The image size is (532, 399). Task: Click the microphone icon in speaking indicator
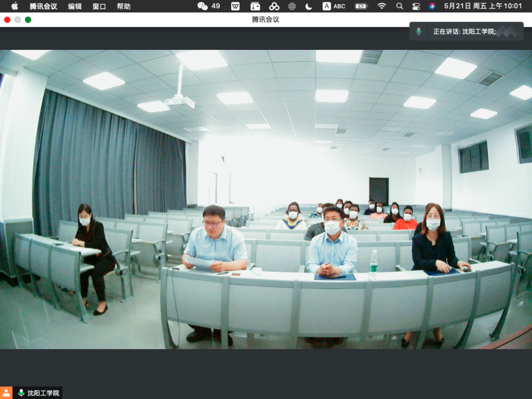[418, 32]
